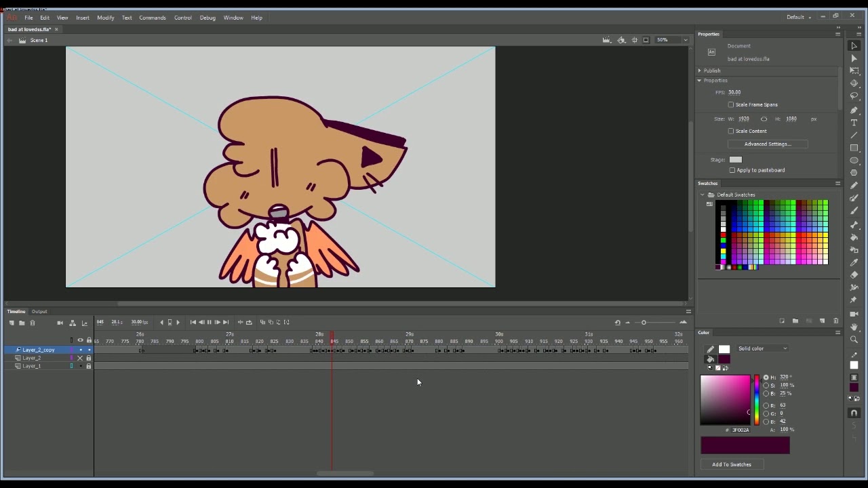The image size is (868, 488).
Task: Enable the Scale Frame Spans checkbox
Action: coord(731,104)
